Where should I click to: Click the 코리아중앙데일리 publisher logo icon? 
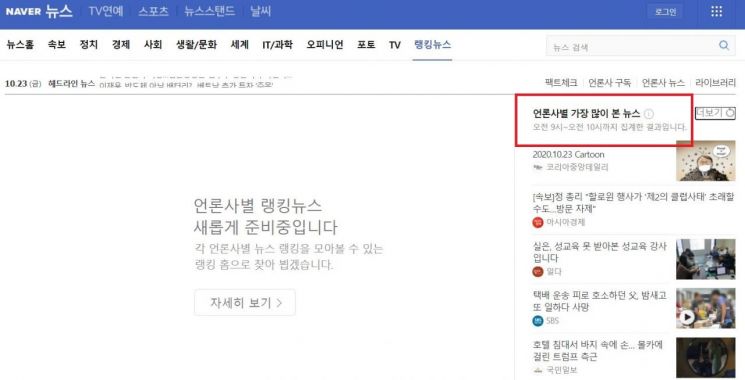537,167
